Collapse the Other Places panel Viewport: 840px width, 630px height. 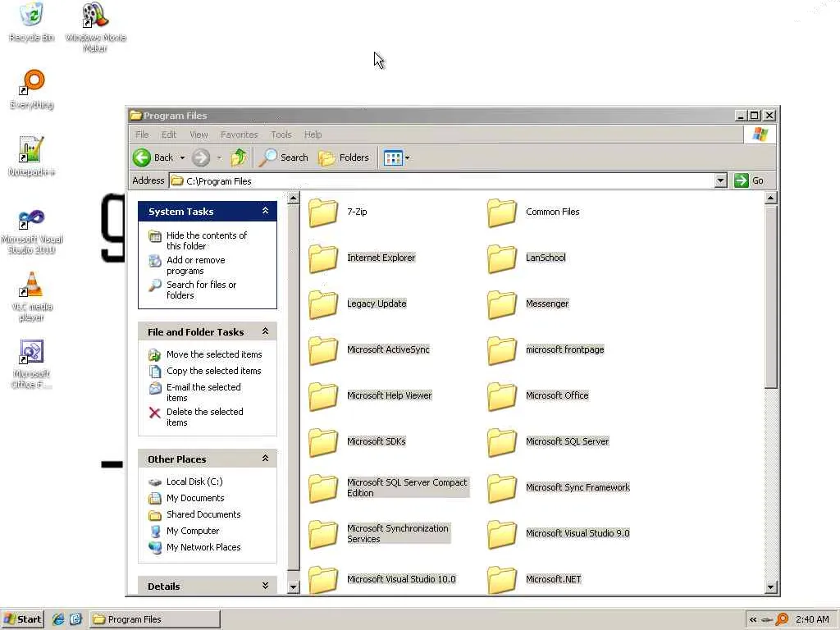[265, 459]
